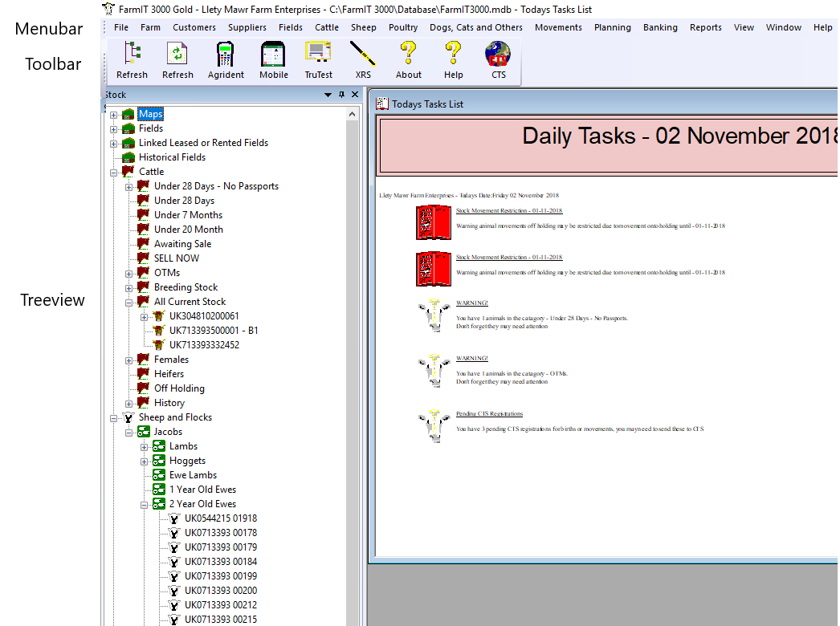The width and height of the screenshot is (840, 626).
Task: Select the Off Holding tree item
Action: point(179,388)
